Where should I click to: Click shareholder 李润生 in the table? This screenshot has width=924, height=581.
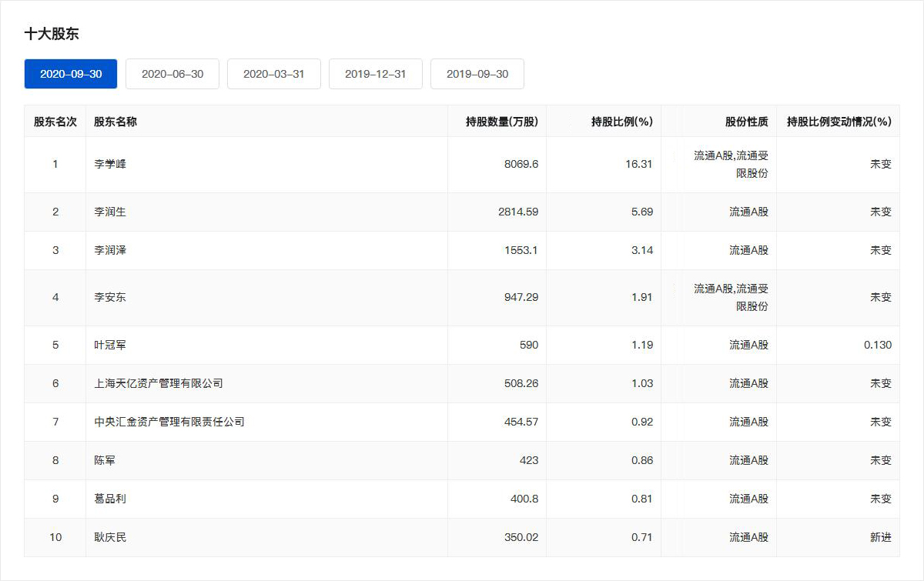(x=110, y=212)
